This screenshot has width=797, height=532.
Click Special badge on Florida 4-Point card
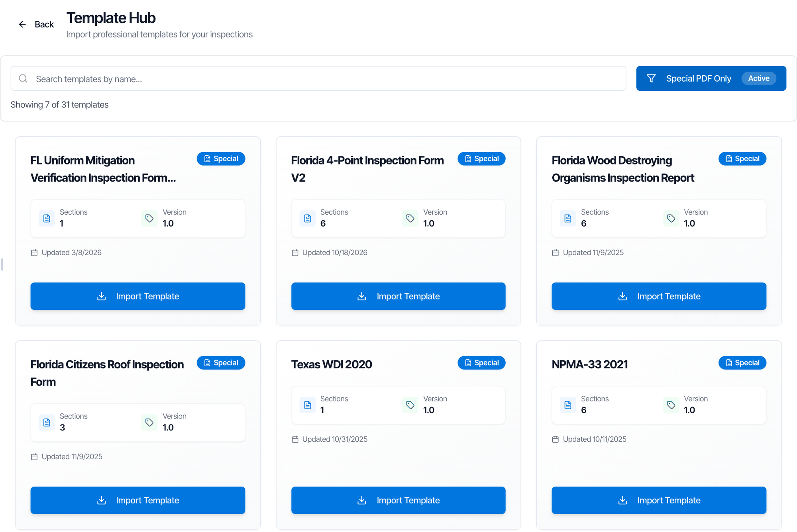point(481,158)
